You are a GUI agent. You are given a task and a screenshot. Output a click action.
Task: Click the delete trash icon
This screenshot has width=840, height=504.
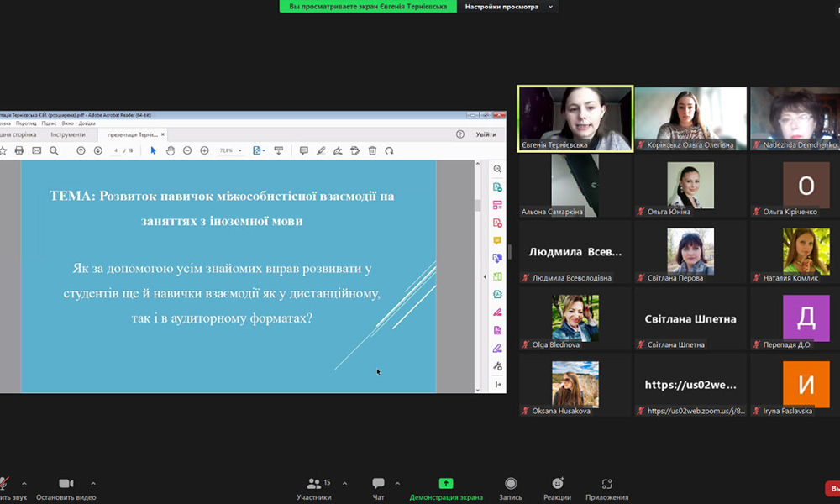(x=372, y=150)
